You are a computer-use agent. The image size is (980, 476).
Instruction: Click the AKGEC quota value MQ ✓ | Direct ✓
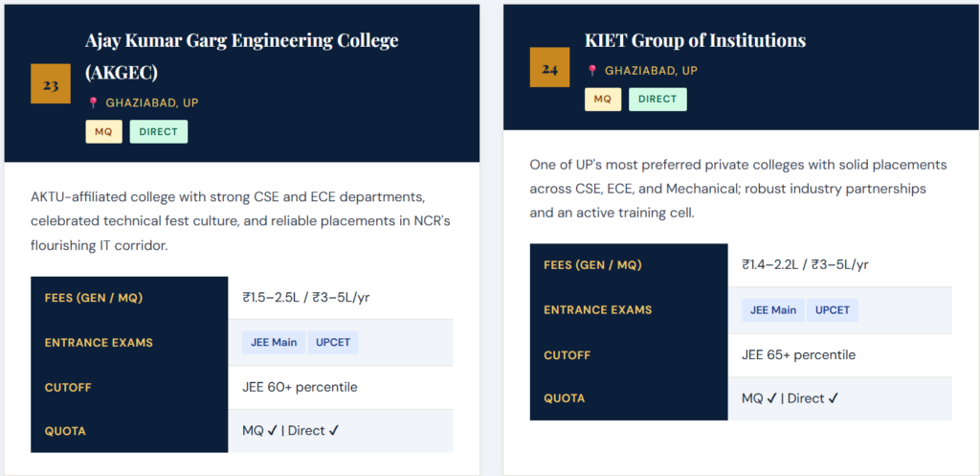(291, 431)
